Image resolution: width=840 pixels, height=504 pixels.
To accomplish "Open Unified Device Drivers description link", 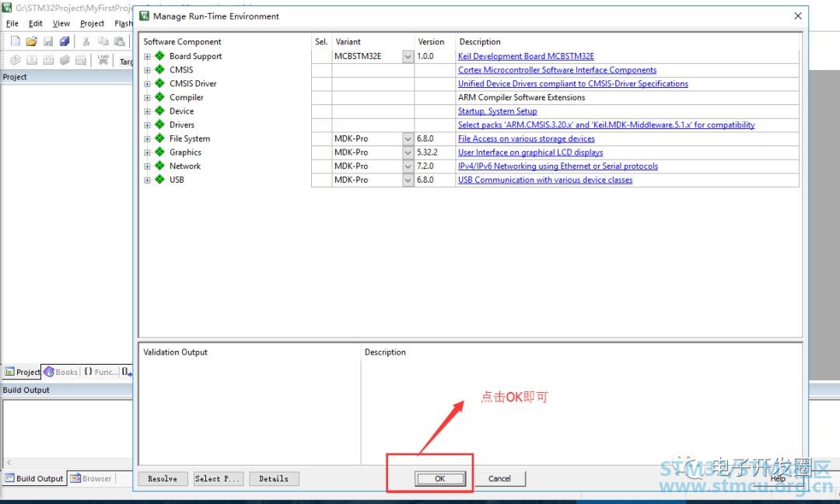I will (572, 83).
